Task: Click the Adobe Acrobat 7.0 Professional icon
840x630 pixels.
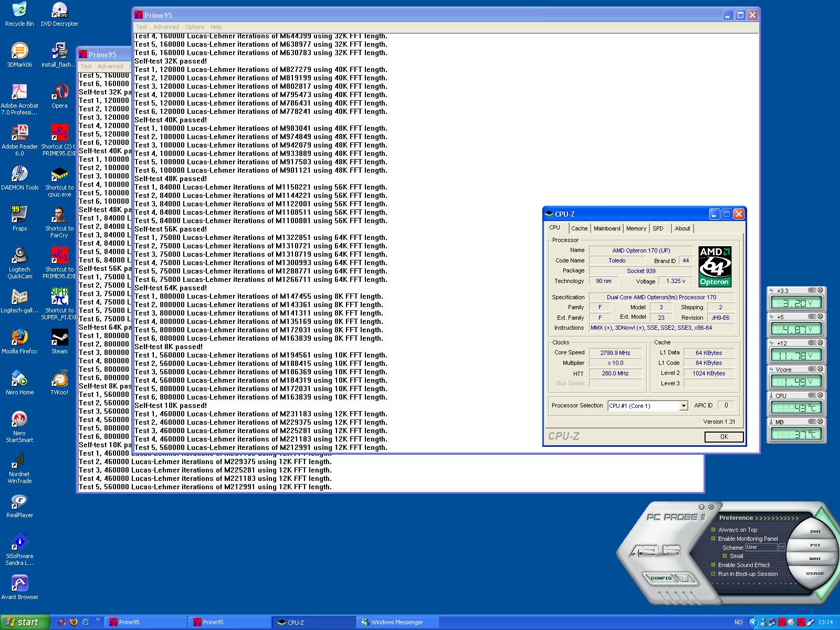Action: click(19, 100)
